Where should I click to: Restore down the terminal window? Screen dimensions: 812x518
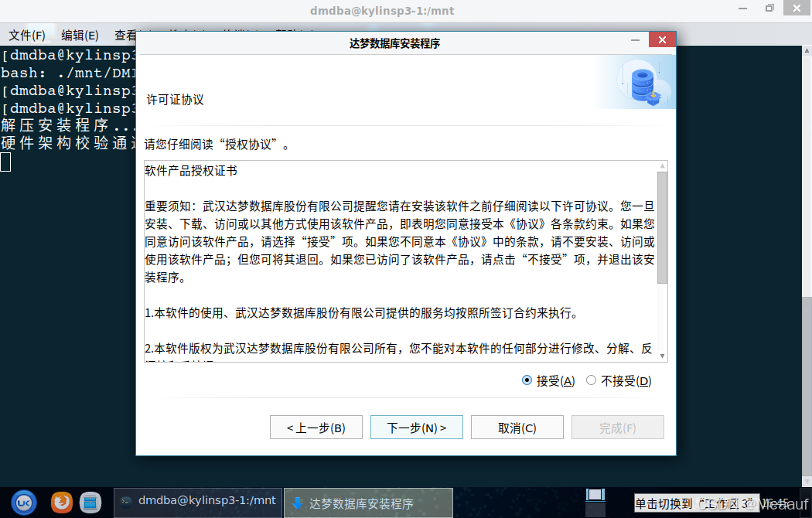[x=769, y=9]
